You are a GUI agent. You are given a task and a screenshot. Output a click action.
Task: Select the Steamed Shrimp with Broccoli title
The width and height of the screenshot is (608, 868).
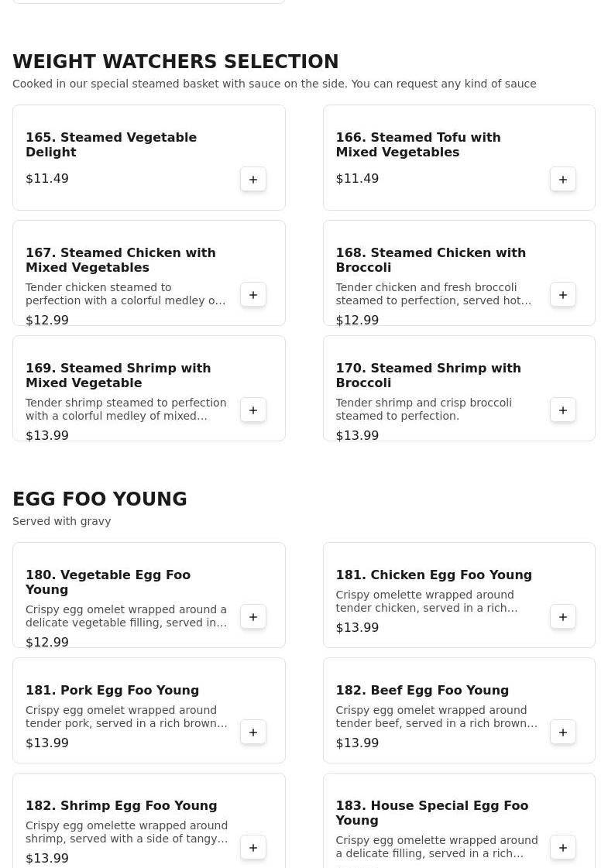point(428,376)
